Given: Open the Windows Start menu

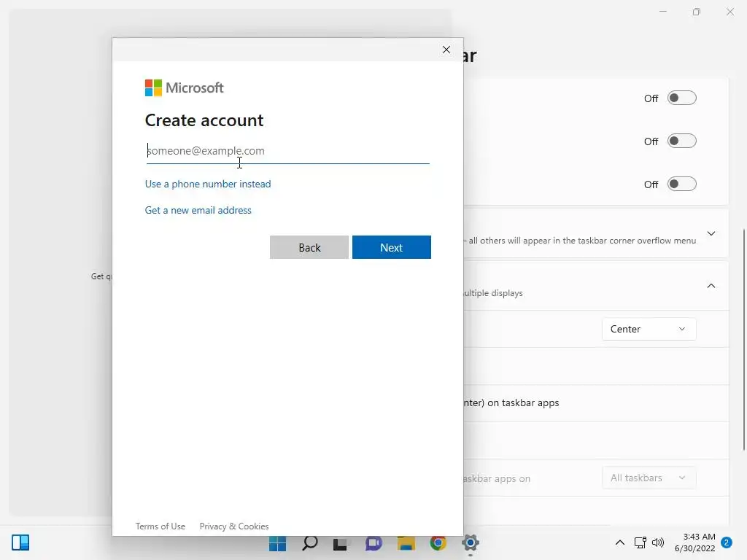Looking at the screenshot, I should pos(277,542).
